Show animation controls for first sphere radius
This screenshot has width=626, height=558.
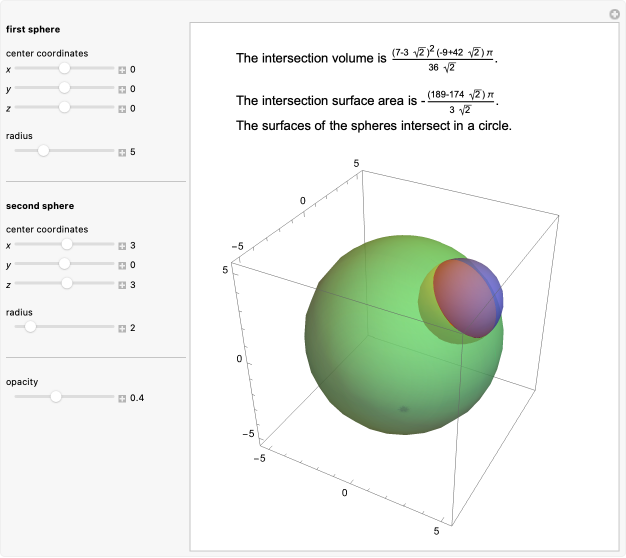coord(122,152)
